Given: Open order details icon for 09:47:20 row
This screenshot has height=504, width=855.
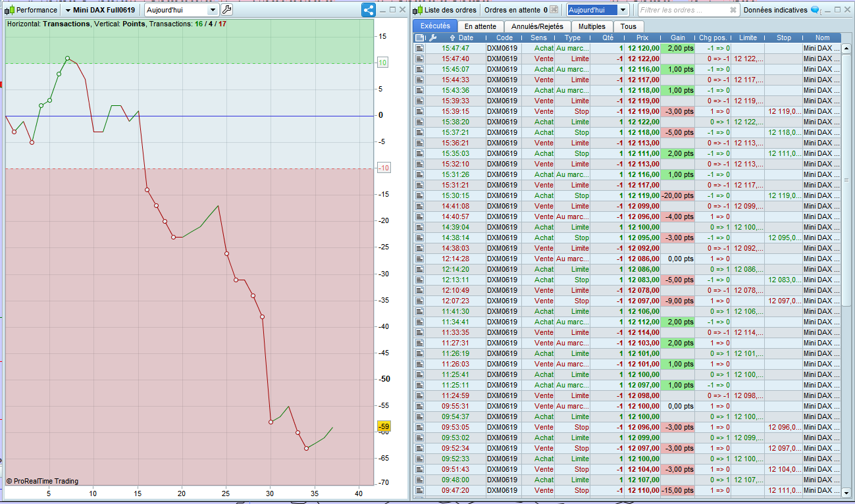Looking at the screenshot, I should pyautogui.click(x=419, y=490).
